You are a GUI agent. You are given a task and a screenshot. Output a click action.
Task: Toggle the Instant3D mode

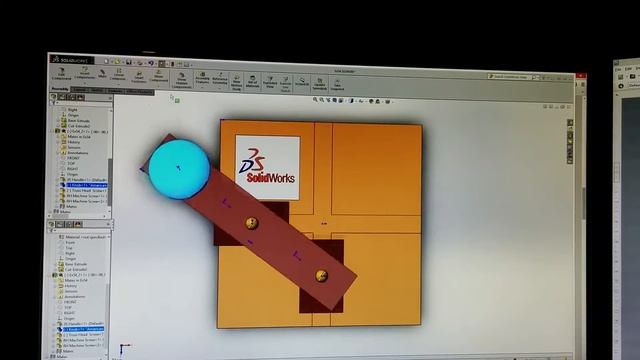point(302,81)
